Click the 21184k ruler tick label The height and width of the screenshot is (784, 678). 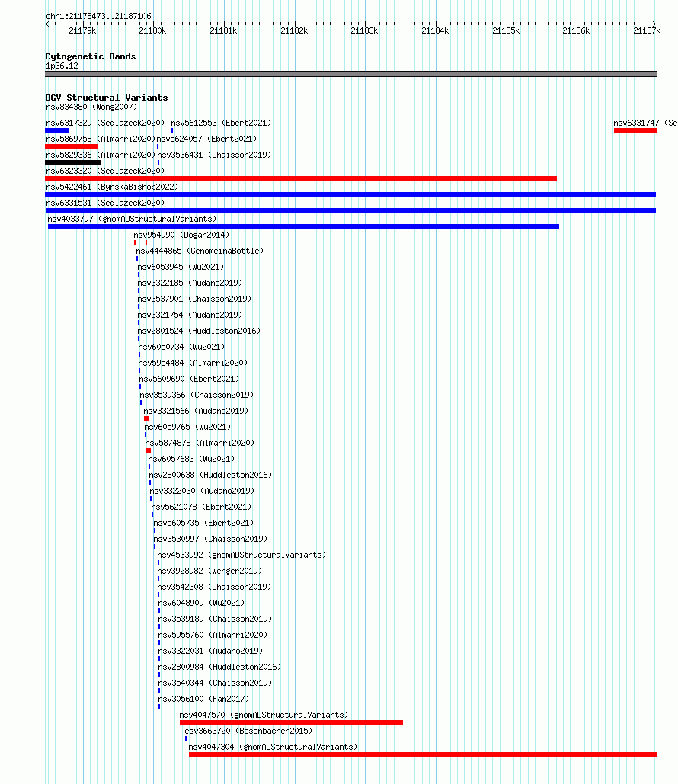pos(435,30)
